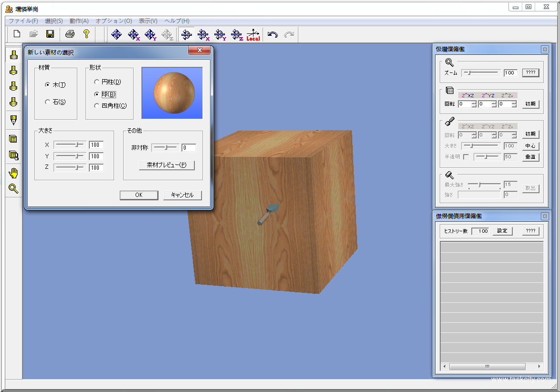This screenshot has height=392, width=560.
Task: Open the オプション(O) menu
Action: tap(114, 21)
